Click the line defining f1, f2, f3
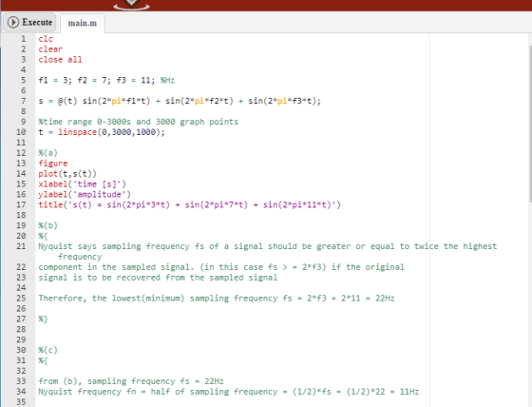 pos(106,81)
